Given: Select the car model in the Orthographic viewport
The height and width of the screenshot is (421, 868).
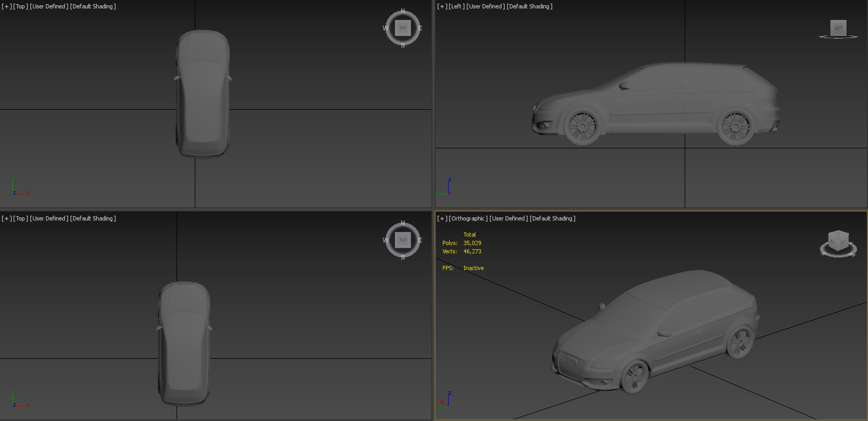Looking at the screenshot, I should tap(655, 332).
